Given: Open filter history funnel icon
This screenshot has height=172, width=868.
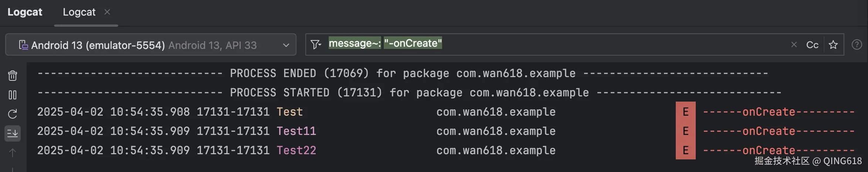Looking at the screenshot, I should tap(316, 44).
